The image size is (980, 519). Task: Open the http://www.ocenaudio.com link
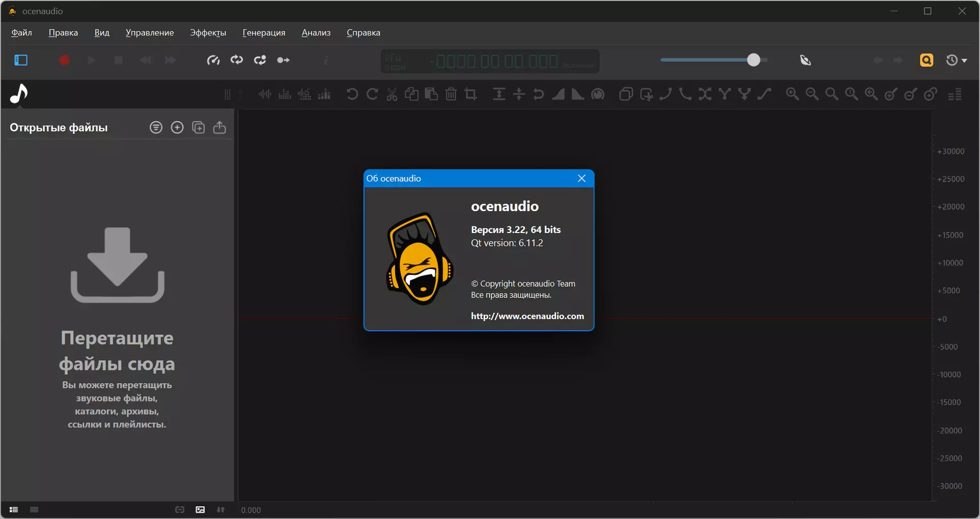[527, 316]
